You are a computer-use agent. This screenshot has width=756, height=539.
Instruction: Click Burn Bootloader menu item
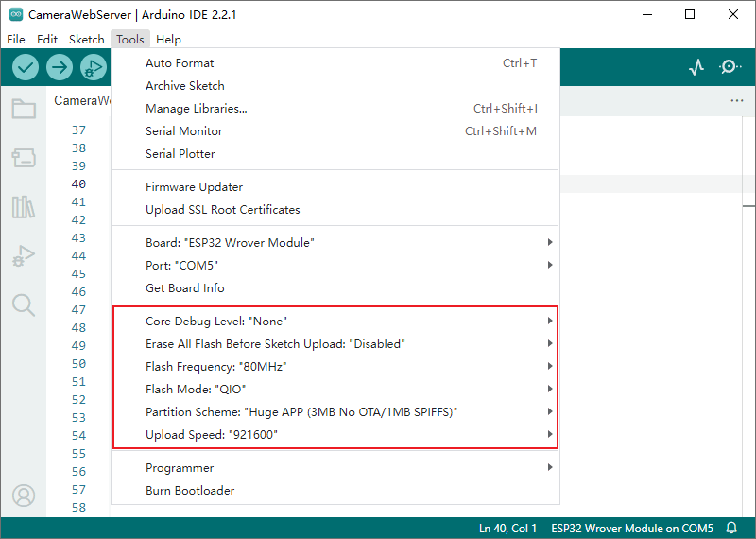(190, 490)
